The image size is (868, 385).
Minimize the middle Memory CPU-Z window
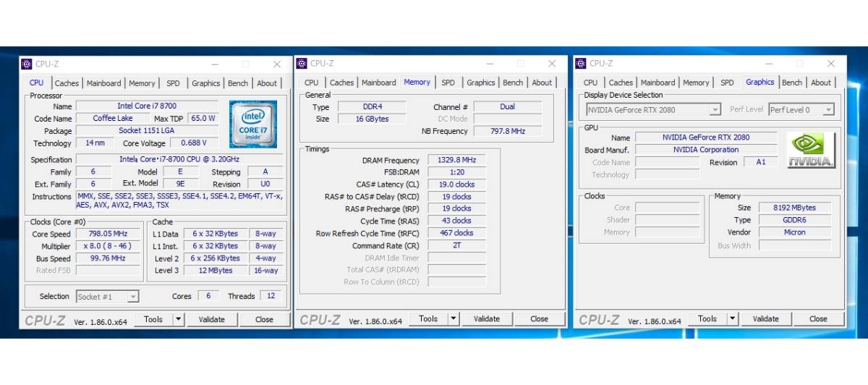pyautogui.click(x=489, y=64)
